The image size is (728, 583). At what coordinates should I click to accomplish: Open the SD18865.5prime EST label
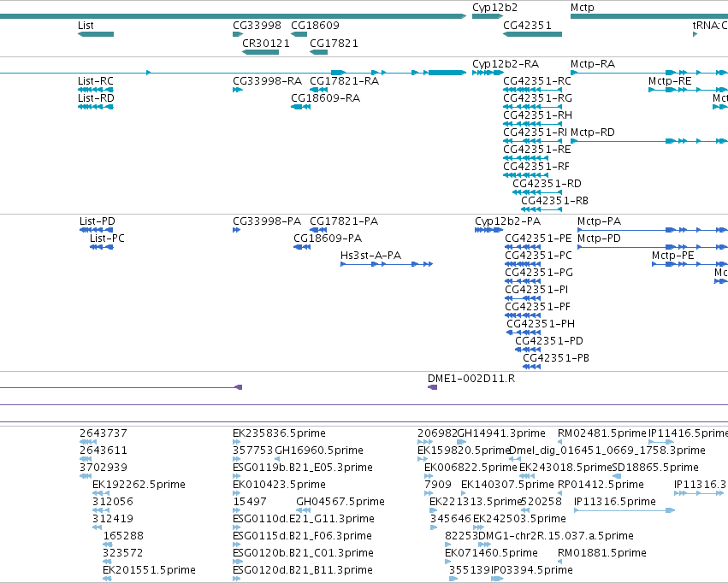[x=655, y=468]
